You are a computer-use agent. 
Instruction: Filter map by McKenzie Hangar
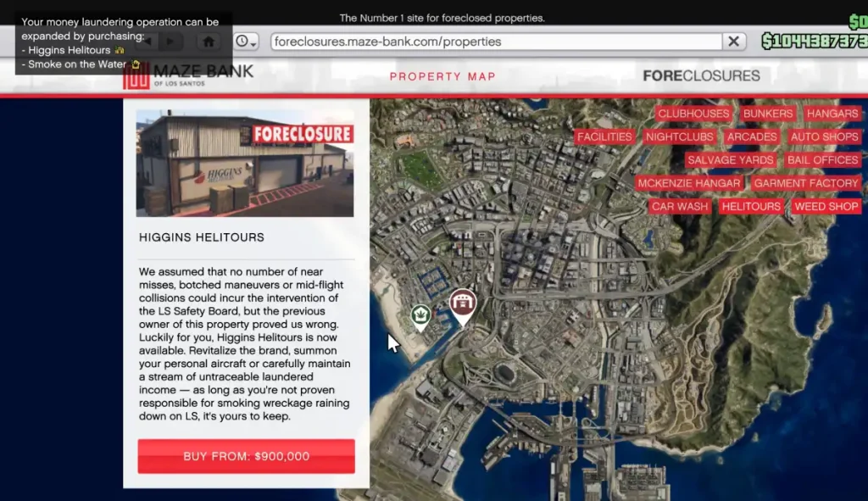pos(688,183)
